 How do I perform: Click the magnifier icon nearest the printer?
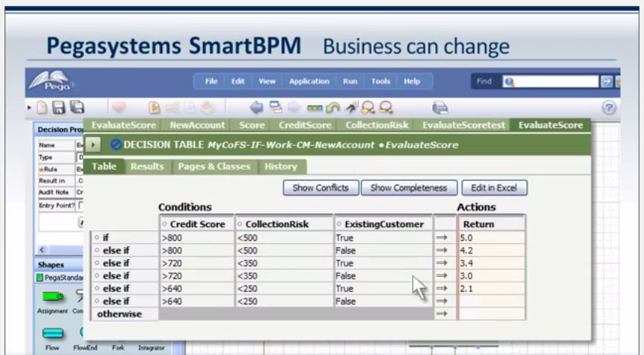pos(386,108)
